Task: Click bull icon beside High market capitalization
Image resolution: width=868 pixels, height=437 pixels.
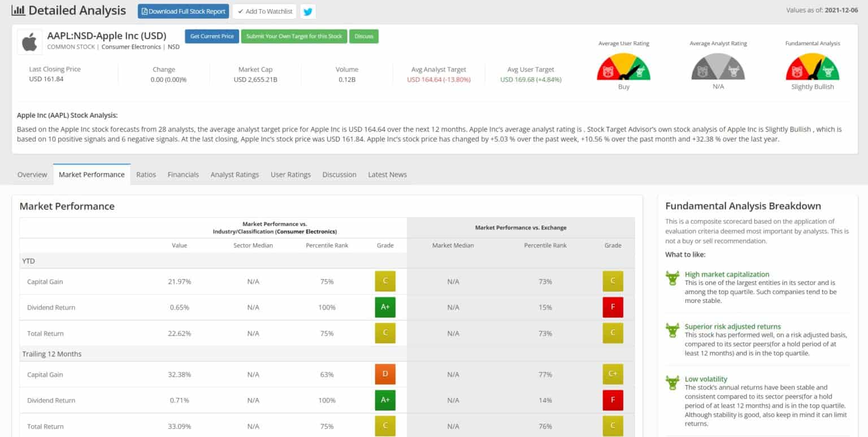Action: click(x=672, y=278)
